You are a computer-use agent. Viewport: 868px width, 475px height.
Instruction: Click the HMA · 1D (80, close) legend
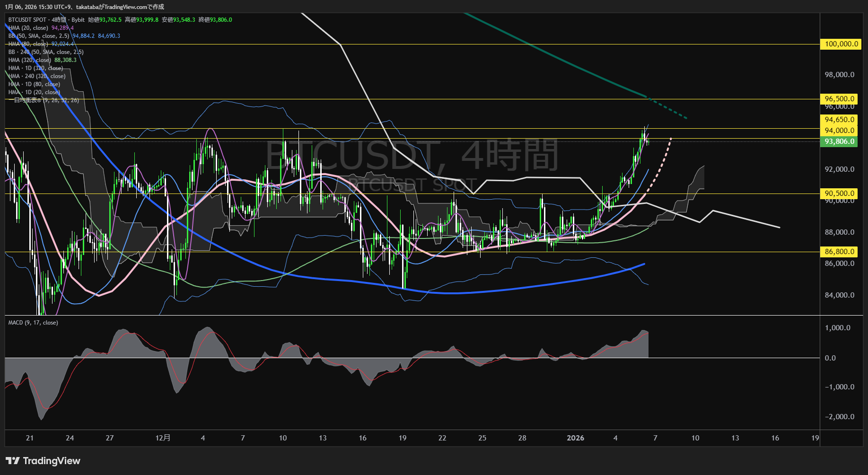[x=34, y=84]
